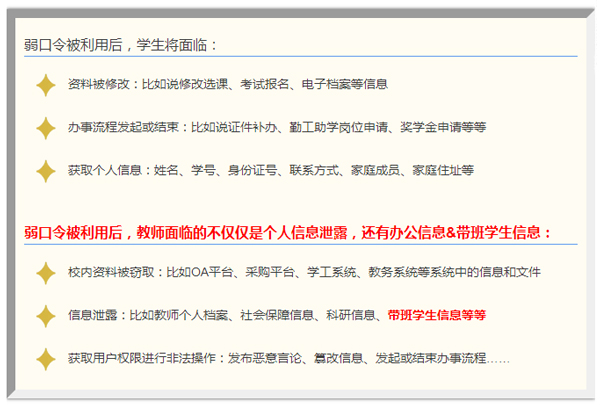The width and height of the screenshot is (600, 405).
Task: Click the star bullet beside 校内资料被窃取
Action: pyautogui.click(x=46, y=273)
